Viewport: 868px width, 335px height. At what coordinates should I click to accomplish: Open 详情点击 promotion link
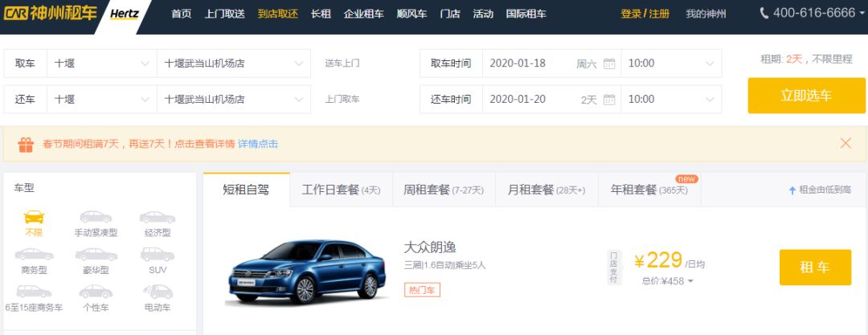pyautogui.click(x=258, y=144)
